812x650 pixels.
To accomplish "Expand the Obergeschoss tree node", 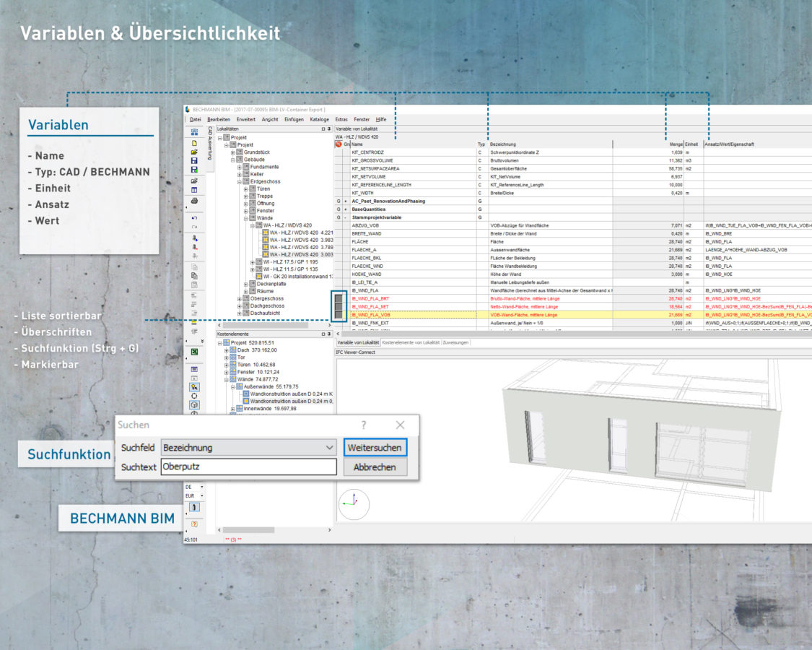I will point(239,298).
